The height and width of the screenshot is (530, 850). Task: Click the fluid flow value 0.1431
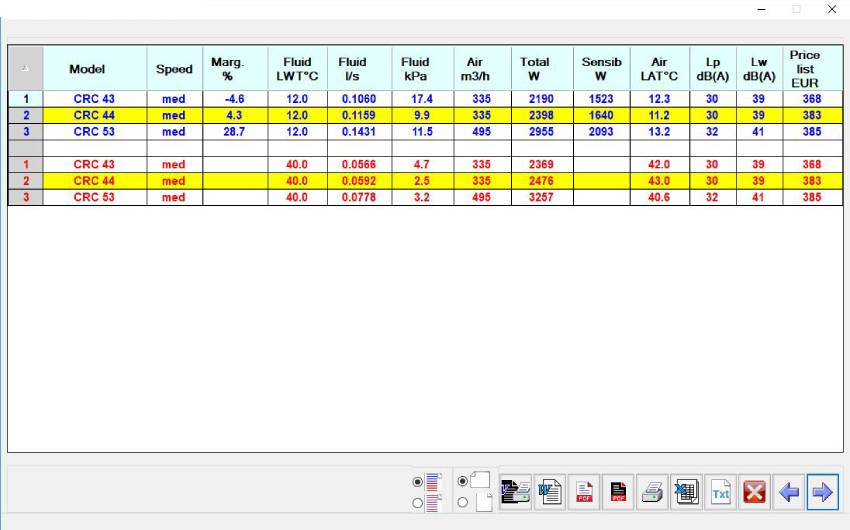[x=359, y=132]
